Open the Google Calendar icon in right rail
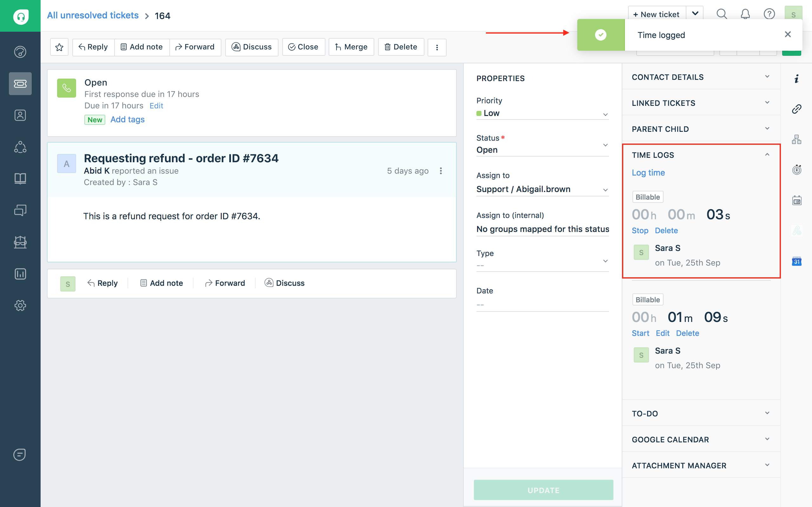812x507 pixels. (796, 261)
